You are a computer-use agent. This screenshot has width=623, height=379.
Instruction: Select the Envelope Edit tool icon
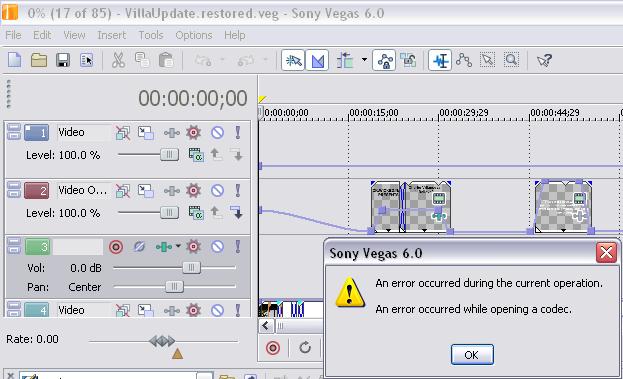point(464,60)
